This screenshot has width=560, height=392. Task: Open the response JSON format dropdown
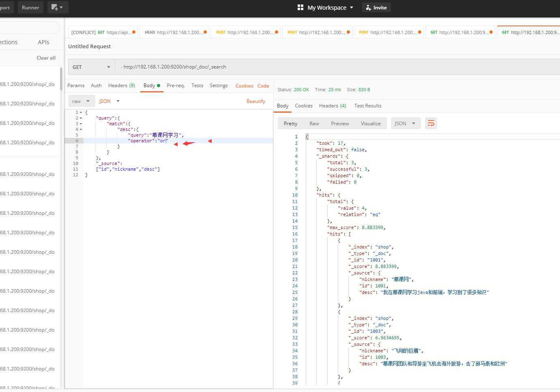click(406, 123)
